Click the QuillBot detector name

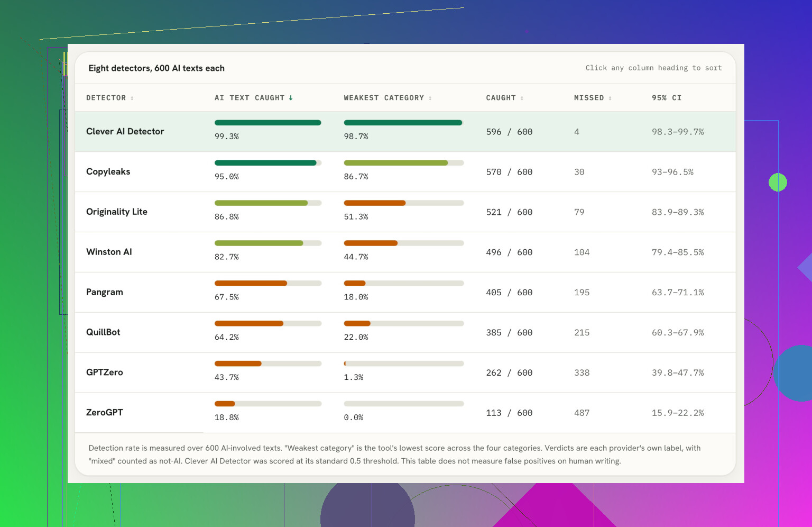tap(103, 332)
